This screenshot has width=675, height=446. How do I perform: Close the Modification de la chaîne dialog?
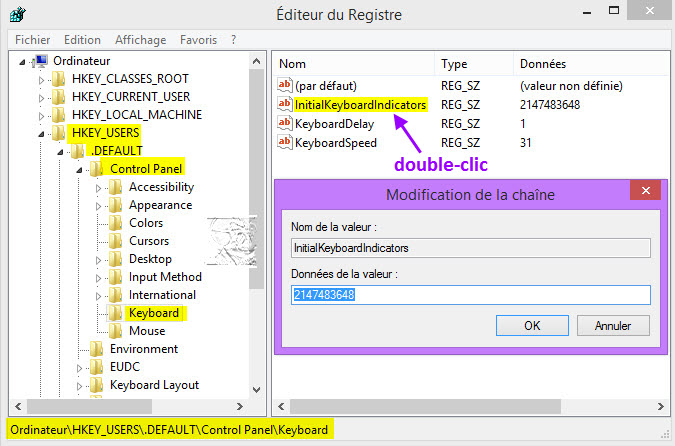point(645,190)
